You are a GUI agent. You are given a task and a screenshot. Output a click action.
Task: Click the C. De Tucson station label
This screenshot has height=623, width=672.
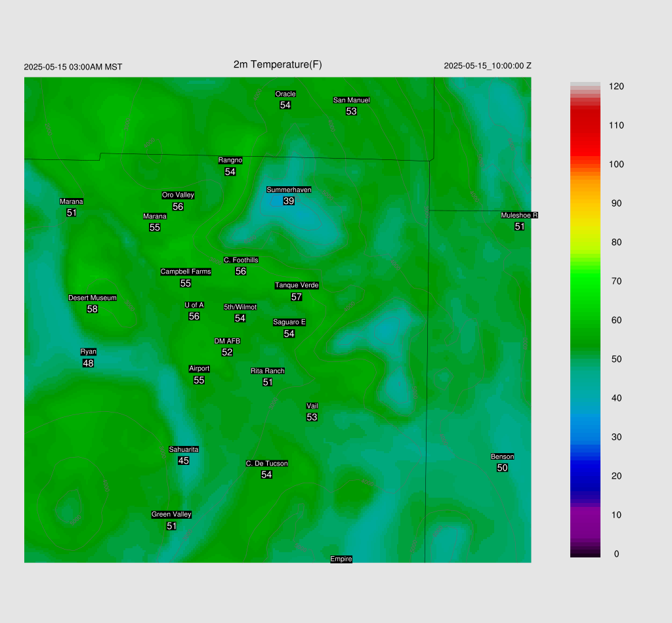click(x=266, y=463)
